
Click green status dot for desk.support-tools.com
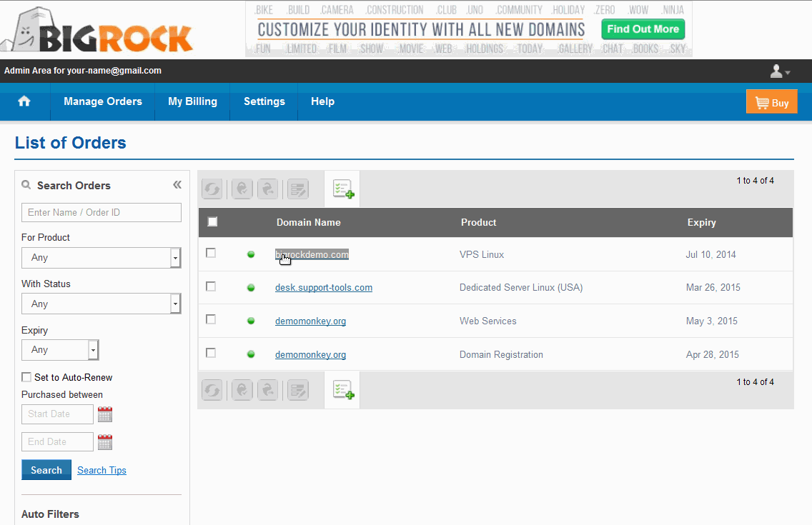coord(251,288)
